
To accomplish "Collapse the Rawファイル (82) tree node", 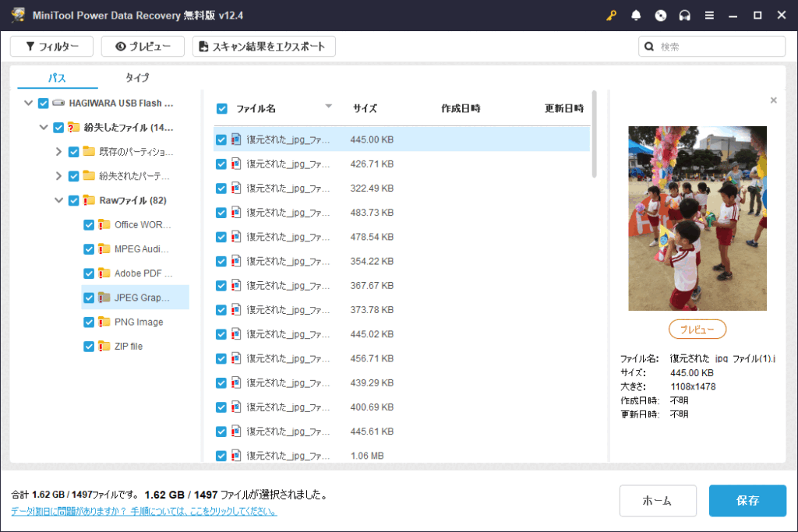I will [x=58, y=200].
